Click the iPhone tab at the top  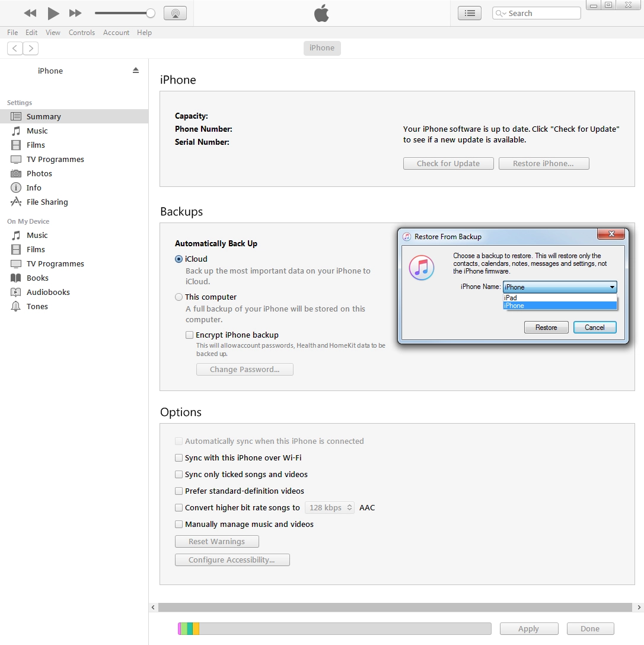pyautogui.click(x=322, y=48)
